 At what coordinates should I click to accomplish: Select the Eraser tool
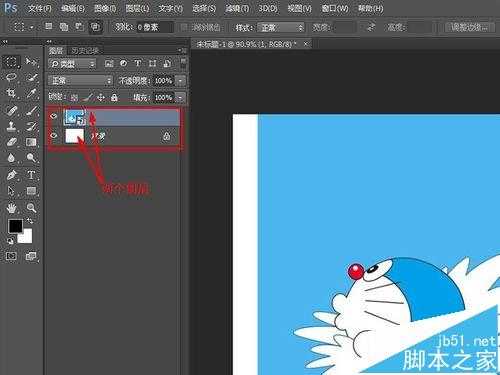tap(11, 142)
